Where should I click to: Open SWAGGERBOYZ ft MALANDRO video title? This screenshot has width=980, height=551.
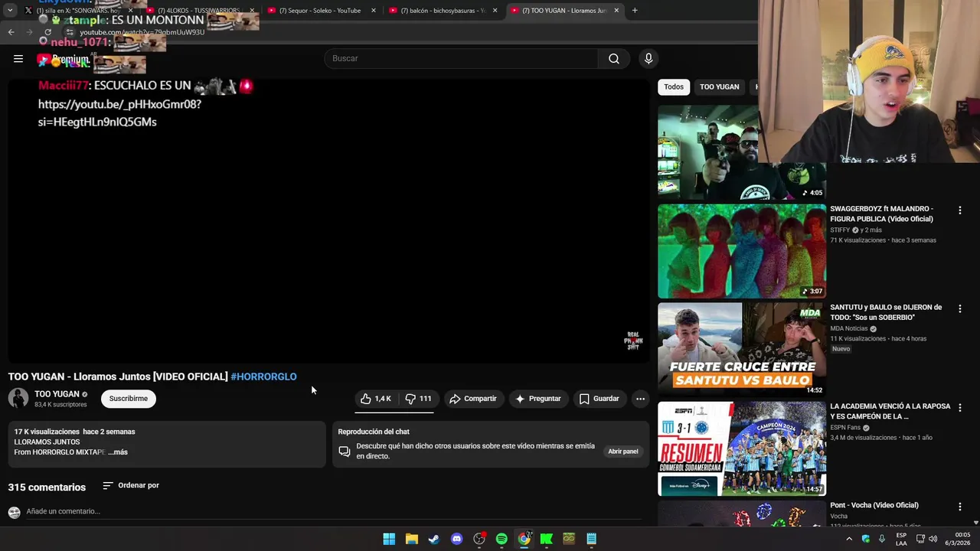coord(882,214)
